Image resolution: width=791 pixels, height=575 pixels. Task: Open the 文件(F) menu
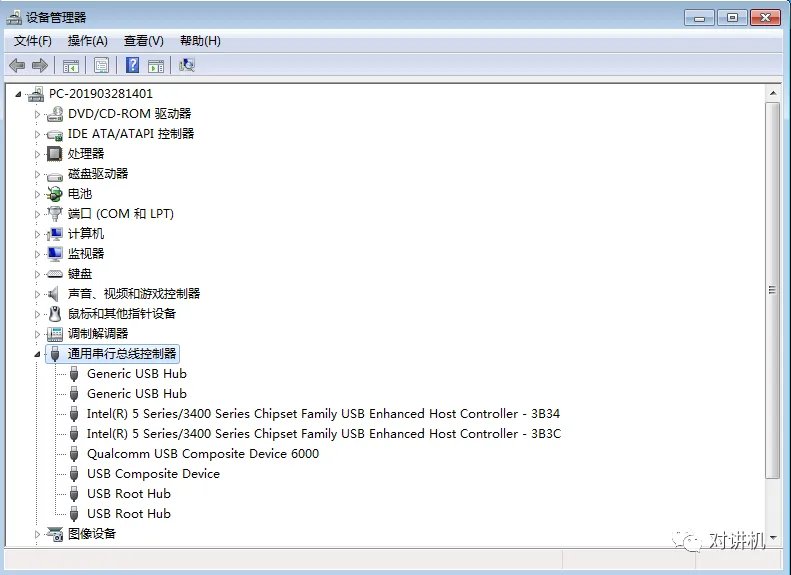point(33,41)
